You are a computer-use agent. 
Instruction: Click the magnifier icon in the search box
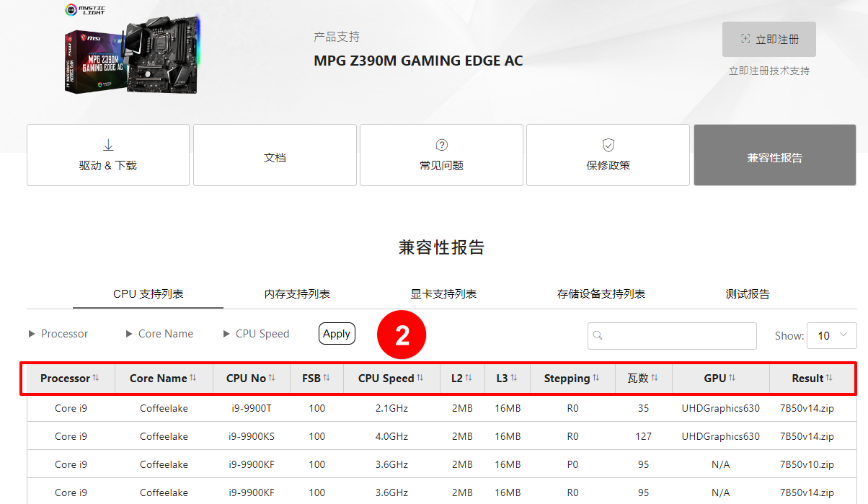tap(598, 336)
